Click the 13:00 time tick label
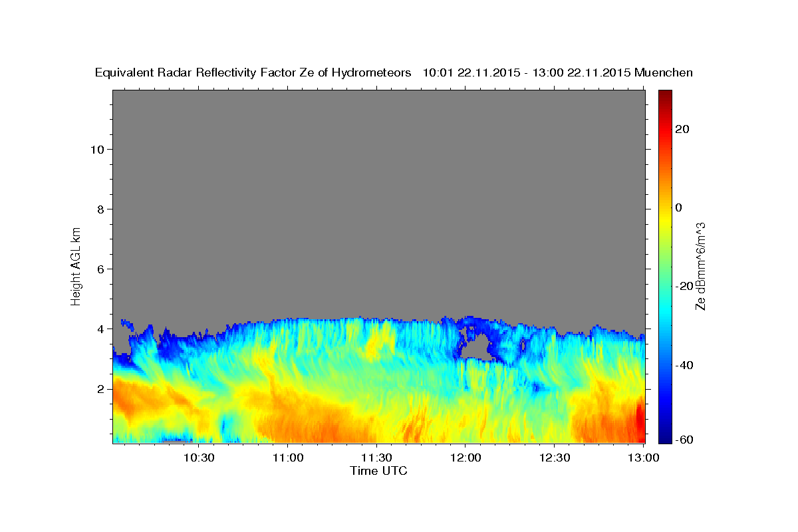798x532 pixels. 643,458
